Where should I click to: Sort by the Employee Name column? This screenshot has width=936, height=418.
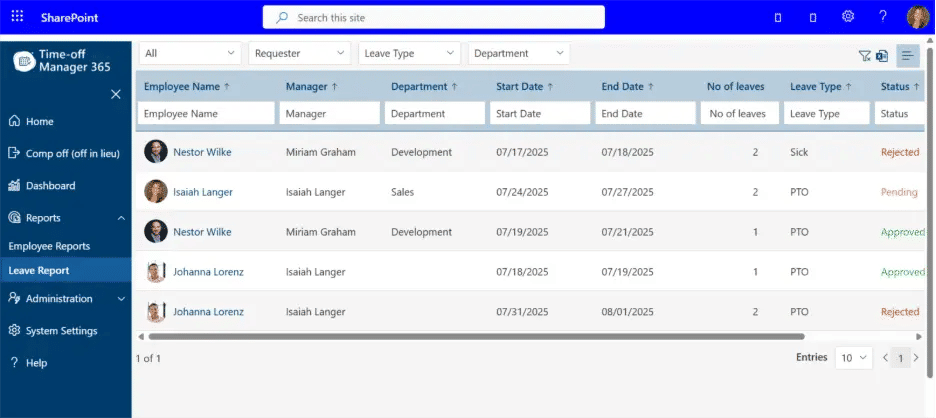point(186,87)
